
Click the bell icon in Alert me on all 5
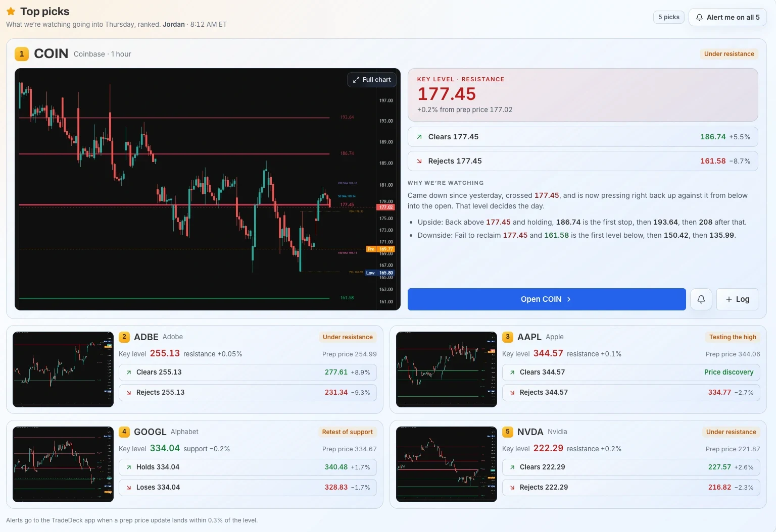[x=699, y=17]
